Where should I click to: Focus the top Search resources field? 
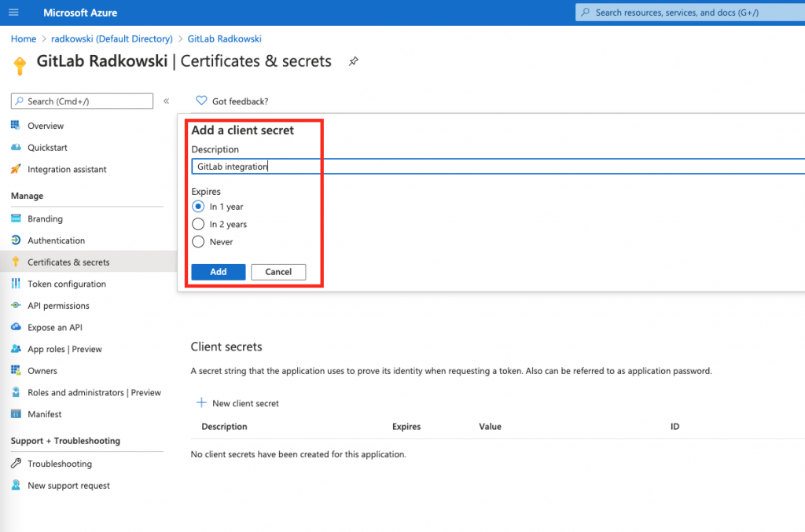(690, 13)
